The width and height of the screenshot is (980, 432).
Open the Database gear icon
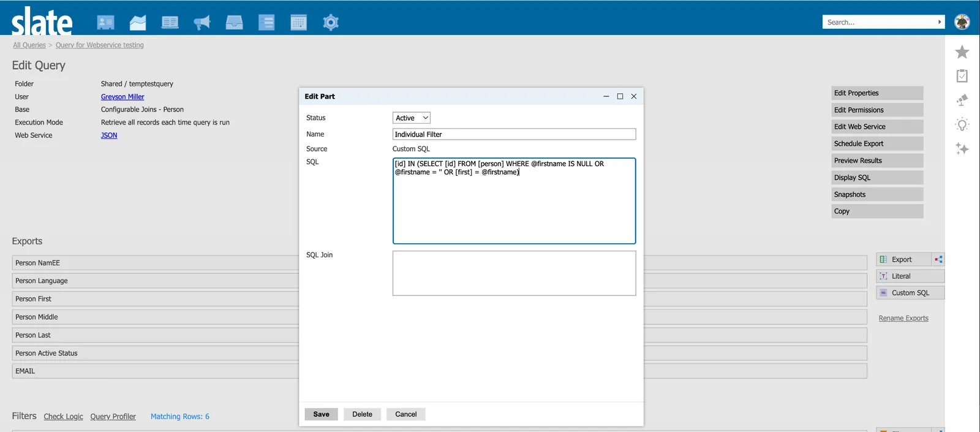click(x=331, y=23)
